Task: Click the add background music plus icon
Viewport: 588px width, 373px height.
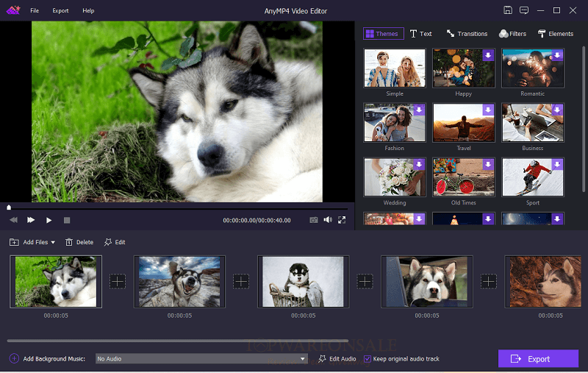Action: (x=14, y=359)
